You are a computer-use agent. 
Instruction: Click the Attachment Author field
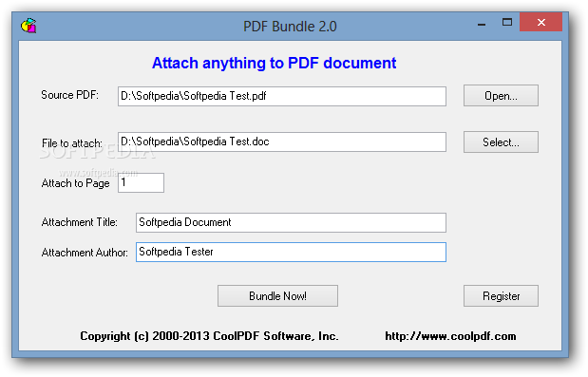coord(291,252)
